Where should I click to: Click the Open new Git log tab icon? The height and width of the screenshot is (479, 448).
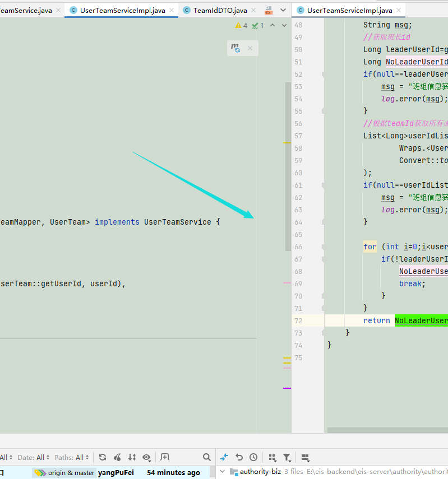(x=164, y=457)
